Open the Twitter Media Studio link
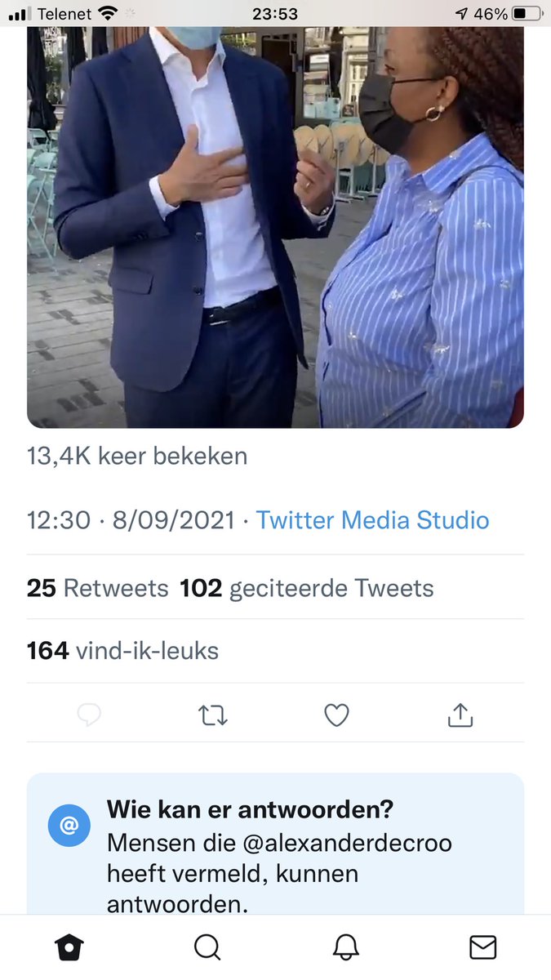This screenshot has width=551, height=980. [373, 520]
